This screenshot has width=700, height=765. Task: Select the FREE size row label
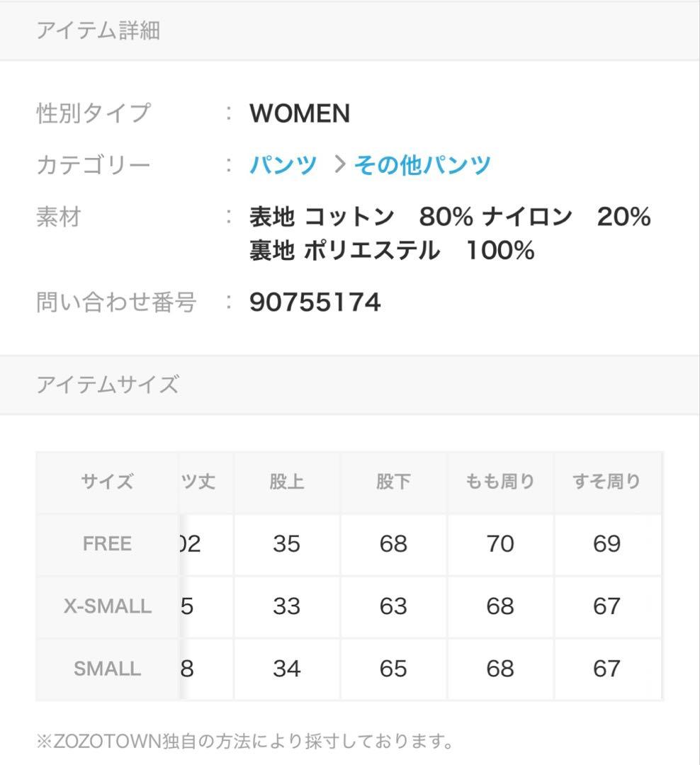107,544
